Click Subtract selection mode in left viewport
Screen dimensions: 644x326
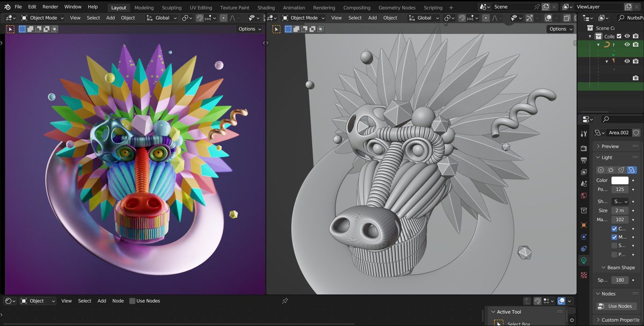coord(38,29)
